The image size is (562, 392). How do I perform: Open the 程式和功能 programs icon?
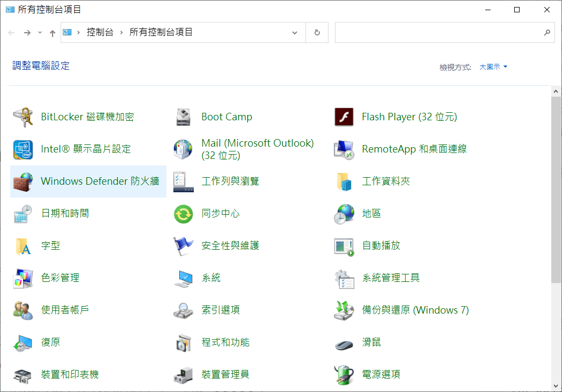(184, 343)
